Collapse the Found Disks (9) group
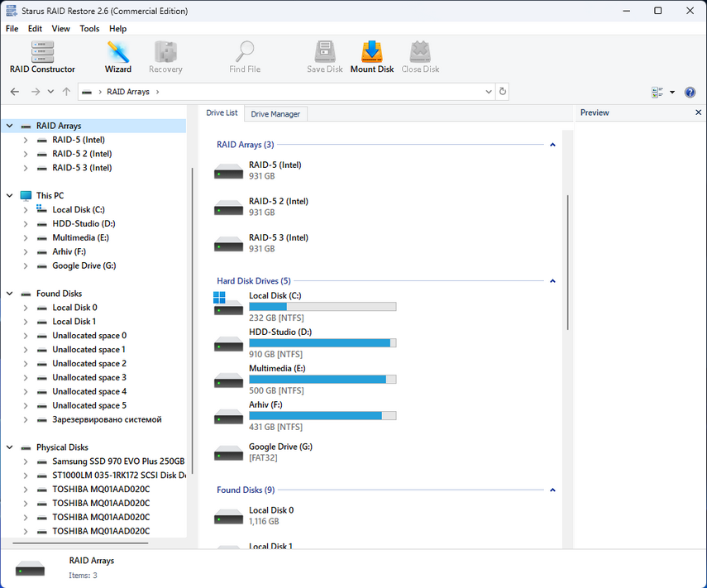This screenshot has height=588, width=707. click(x=552, y=490)
